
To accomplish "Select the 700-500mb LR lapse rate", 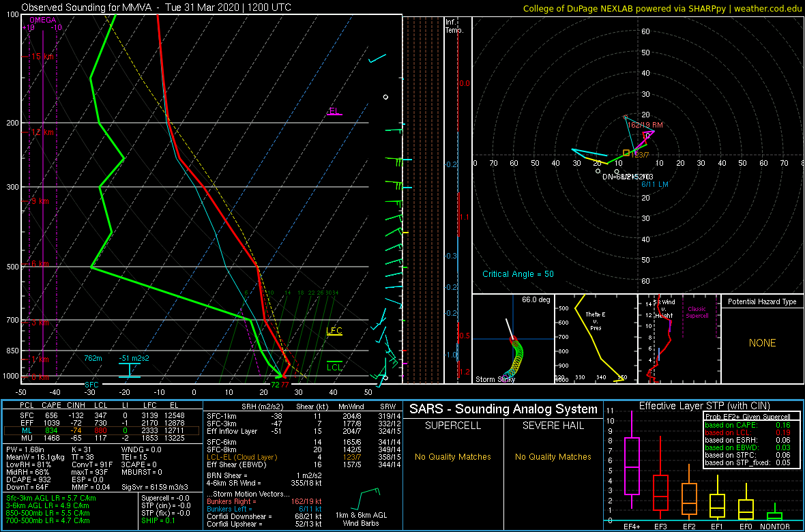I will pyautogui.click(x=48, y=520).
